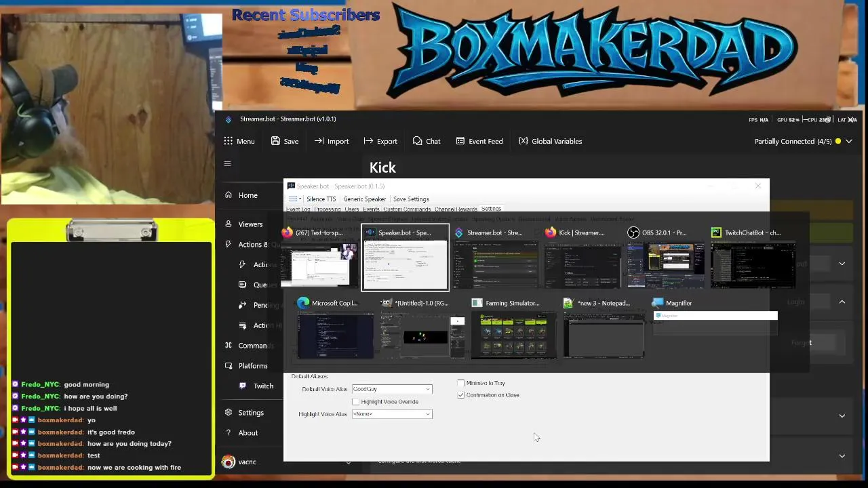Collapse the Kick login section with the up chevron
Image resolution: width=868 pixels, height=488 pixels.
(x=842, y=302)
